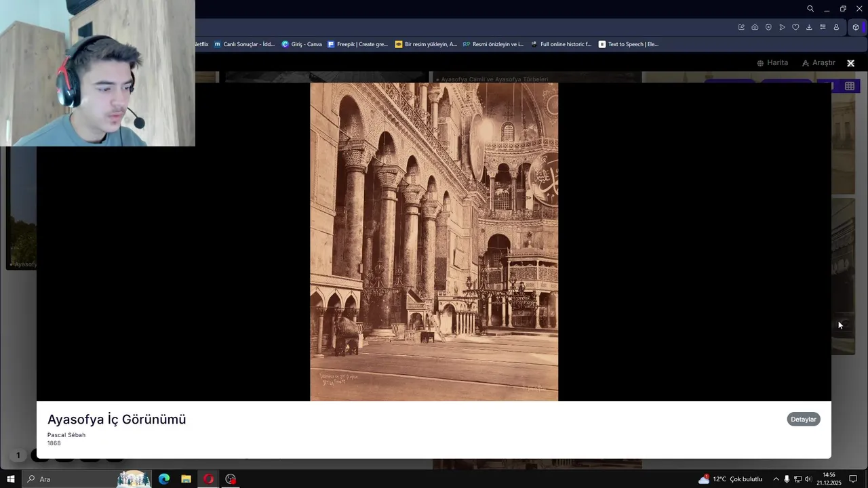This screenshot has width=868, height=488.
Task: Switch to Opera browser on taskbar
Action: click(x=208, y=479)
